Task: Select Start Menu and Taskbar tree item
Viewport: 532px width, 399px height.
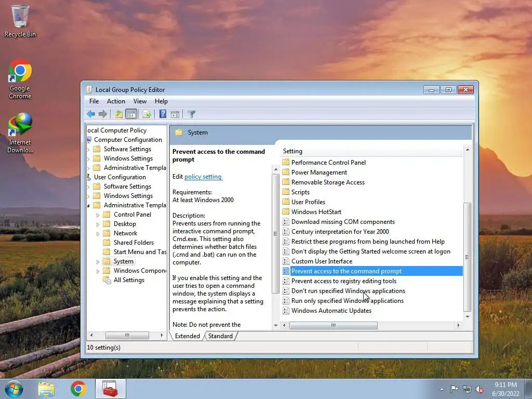Action: click(x=140, y=252)
